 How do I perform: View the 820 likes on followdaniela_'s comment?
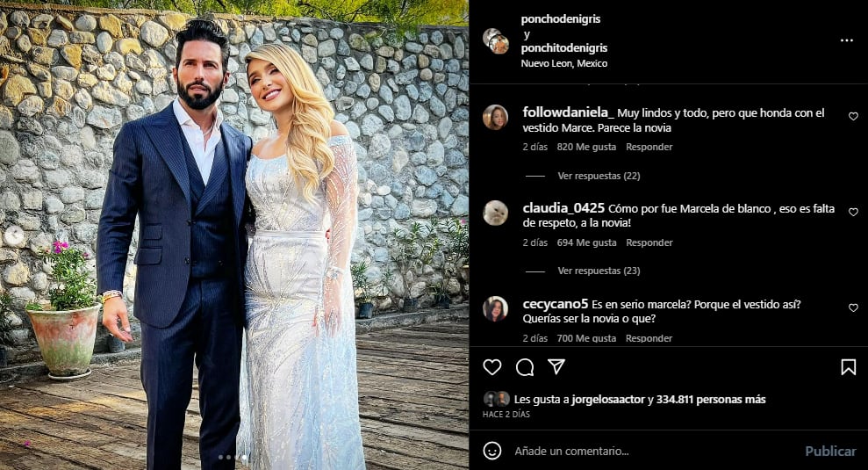pyautogui.click(x=586, y=147)
